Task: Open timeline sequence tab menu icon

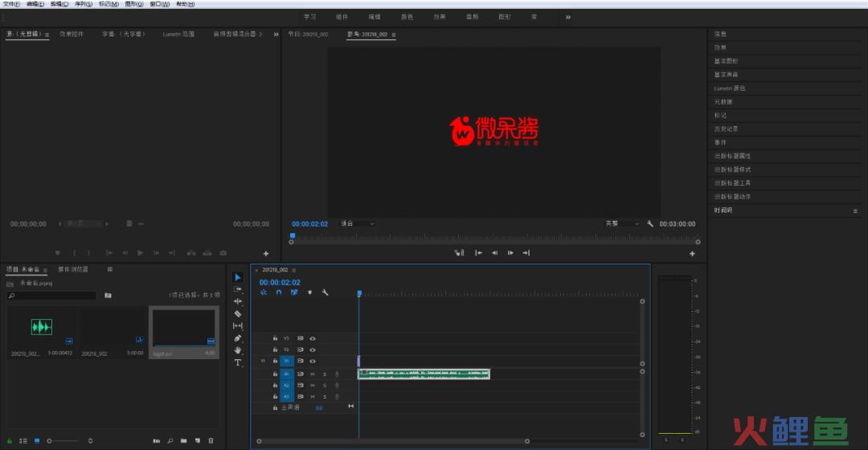Action: pos(294,270)
